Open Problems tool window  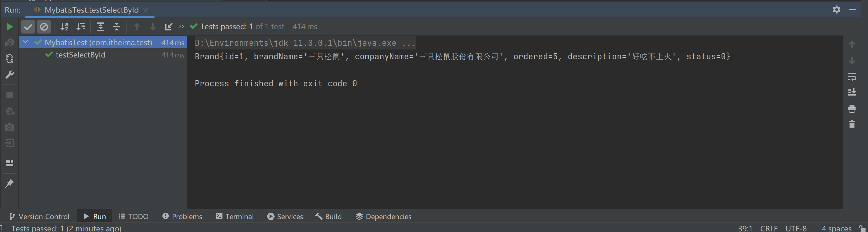[x=182, y=217]
